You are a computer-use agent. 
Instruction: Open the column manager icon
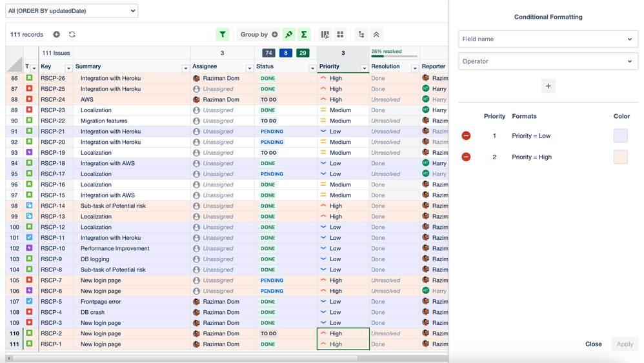pos(325,35)
